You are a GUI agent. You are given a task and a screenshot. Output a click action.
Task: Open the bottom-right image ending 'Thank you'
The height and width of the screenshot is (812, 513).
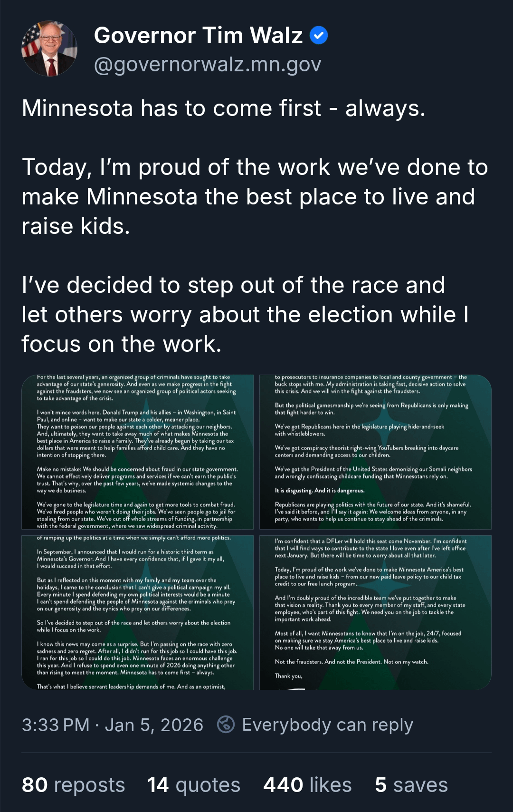[x=375, y=612]
